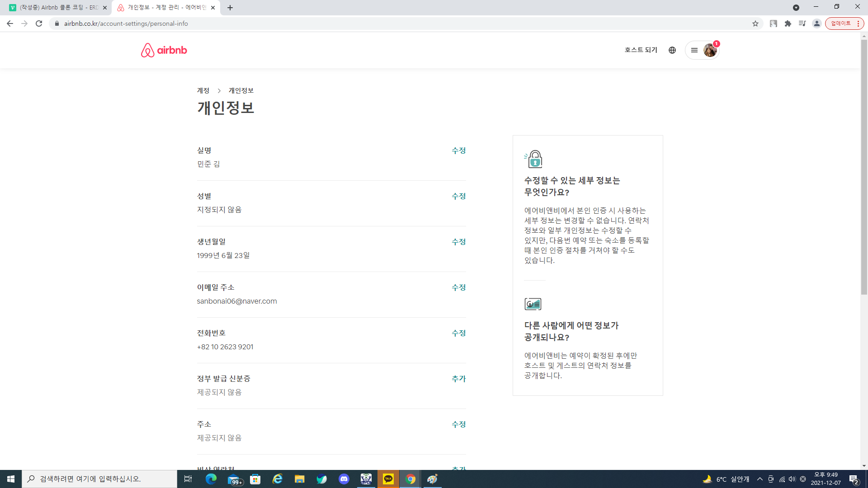Add 정부 발급 신분증 via 추가

pyautogui.click(x=458, y=379)
